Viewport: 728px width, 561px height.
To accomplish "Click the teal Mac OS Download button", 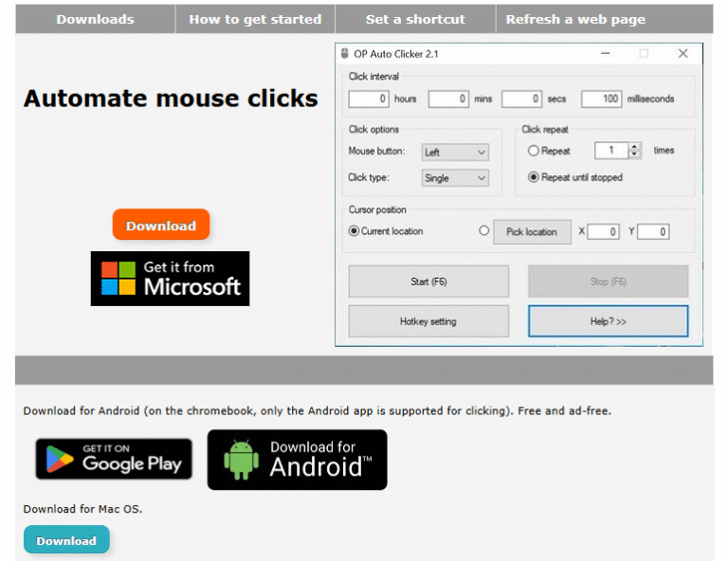I will pyautogui.click(x=66, y=540).
